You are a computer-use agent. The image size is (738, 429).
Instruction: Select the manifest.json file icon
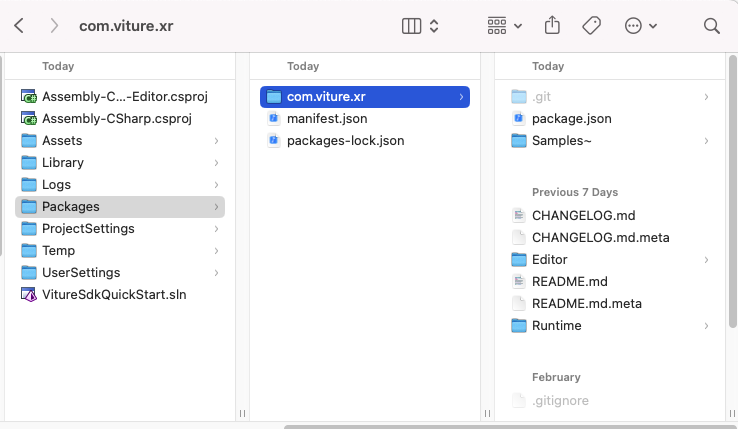pos(273,118)
